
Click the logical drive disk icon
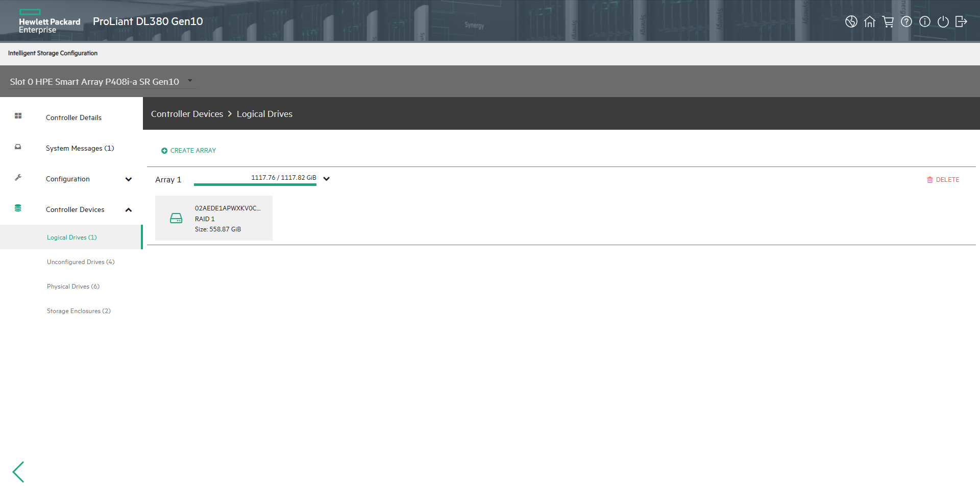(176, 219)
